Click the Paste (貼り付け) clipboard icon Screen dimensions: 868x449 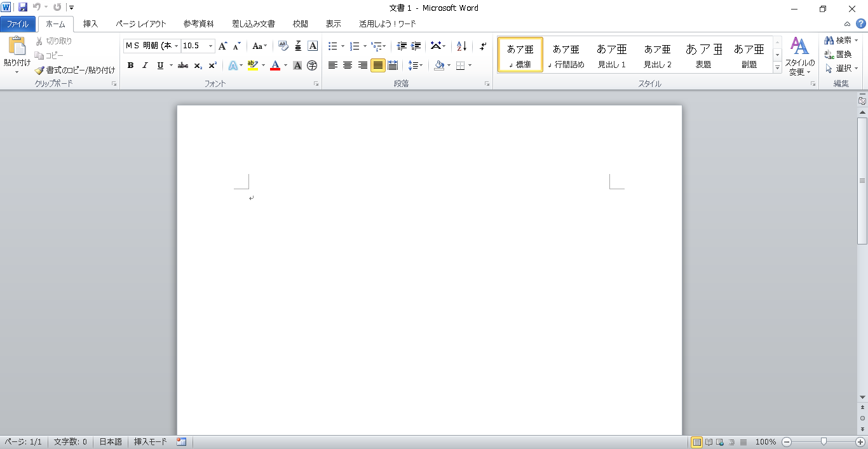[17, 47]
